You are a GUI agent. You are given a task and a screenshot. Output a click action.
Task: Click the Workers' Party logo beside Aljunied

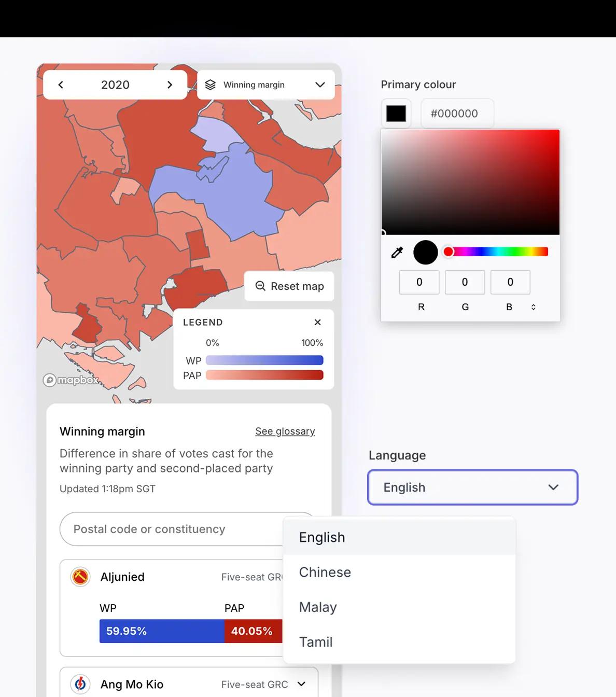[x=80, y=577]
